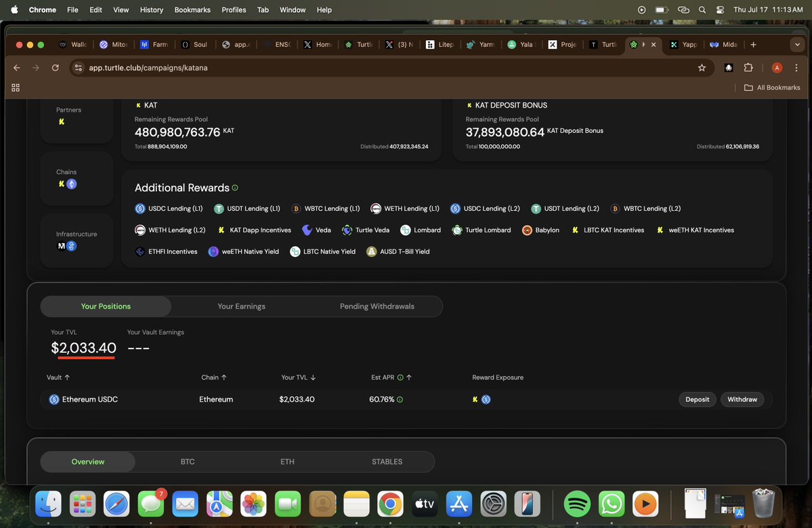
Task: Click Deposit for Ethereum USDC vault
Action: (x=697, y=399)
